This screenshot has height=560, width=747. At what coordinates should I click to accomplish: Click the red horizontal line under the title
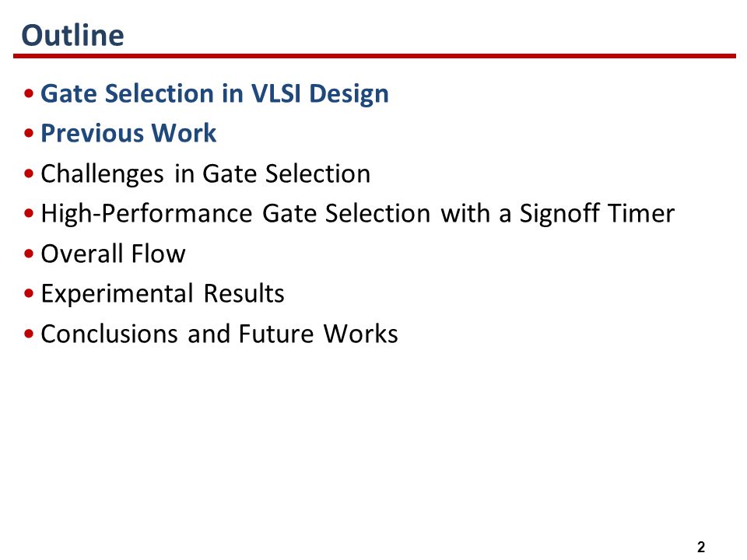click(374, 56)
